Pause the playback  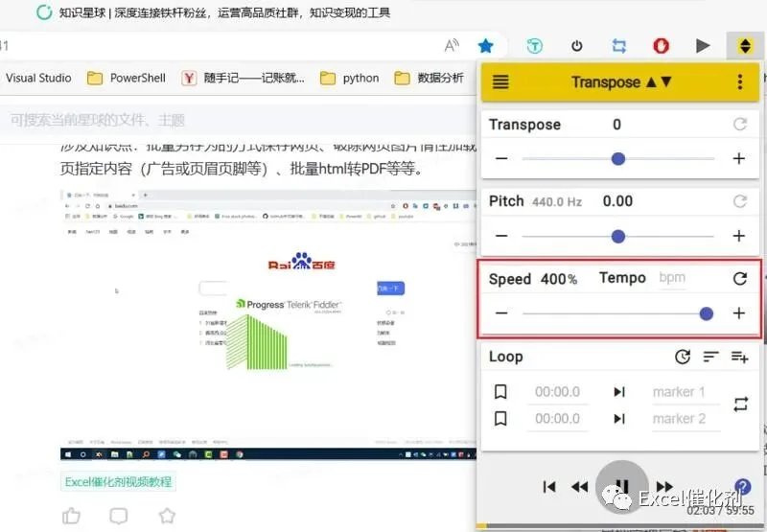pos(621,486)
